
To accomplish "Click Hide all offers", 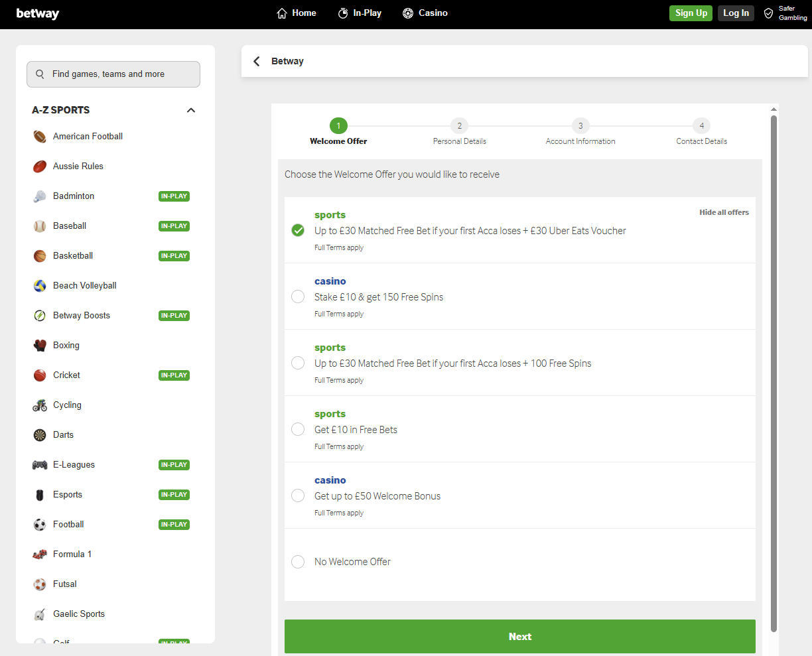I will point(724,212).
